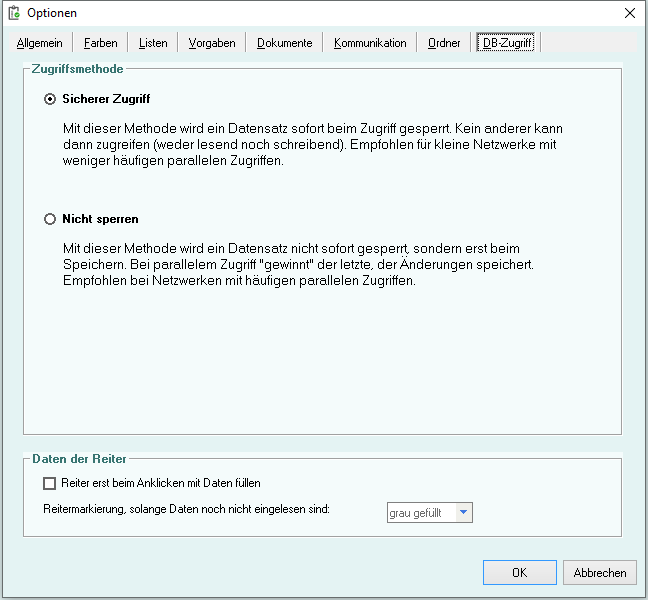Switch to the Allgemein tab

coord(40,43)
